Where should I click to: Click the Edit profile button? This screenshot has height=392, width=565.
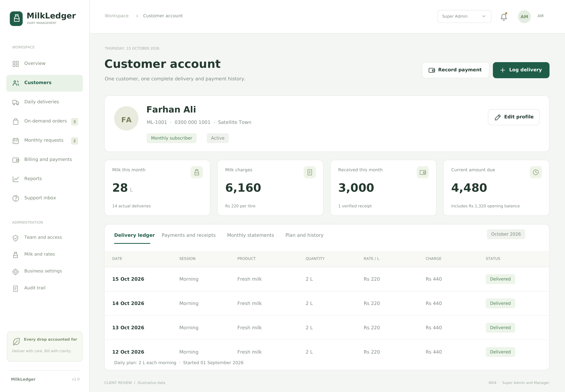(514, 117)
